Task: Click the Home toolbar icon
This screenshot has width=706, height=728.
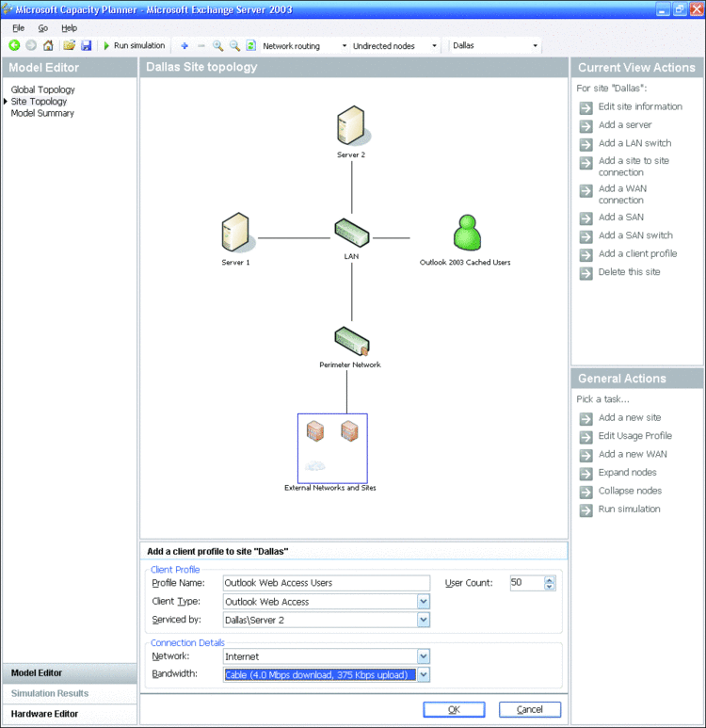Action: 48,45
